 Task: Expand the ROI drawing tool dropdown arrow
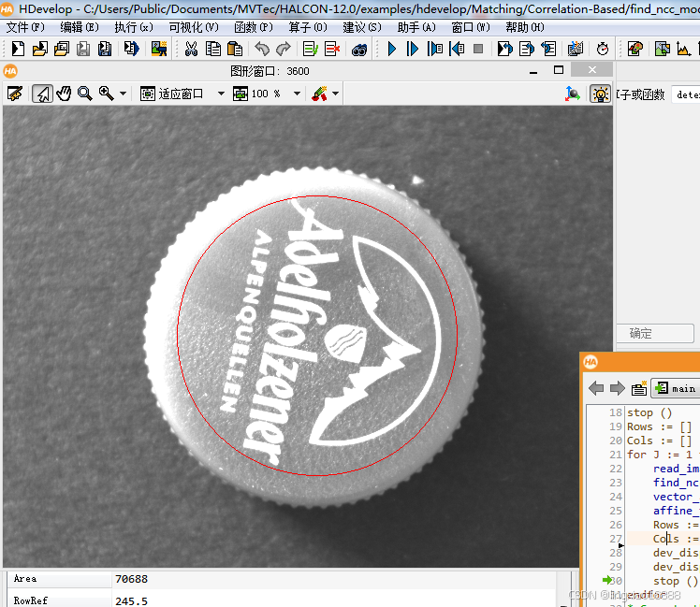336,94
